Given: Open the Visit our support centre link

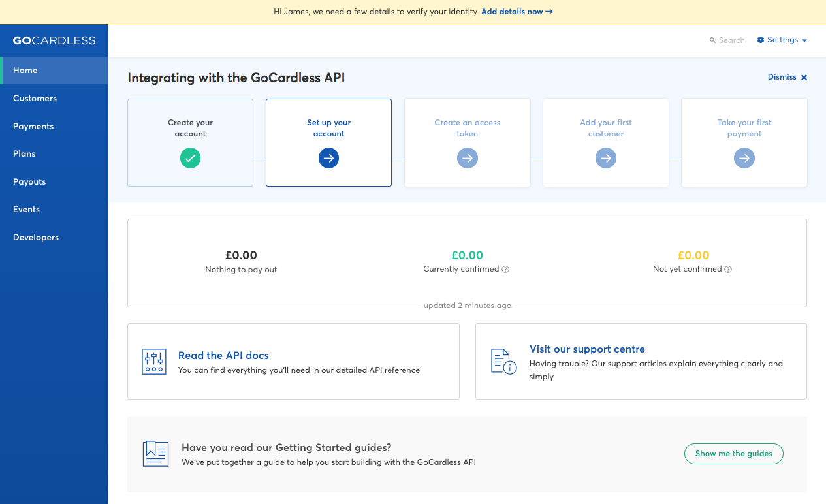Looking at the screenshot, I should (x=587, y=349).
